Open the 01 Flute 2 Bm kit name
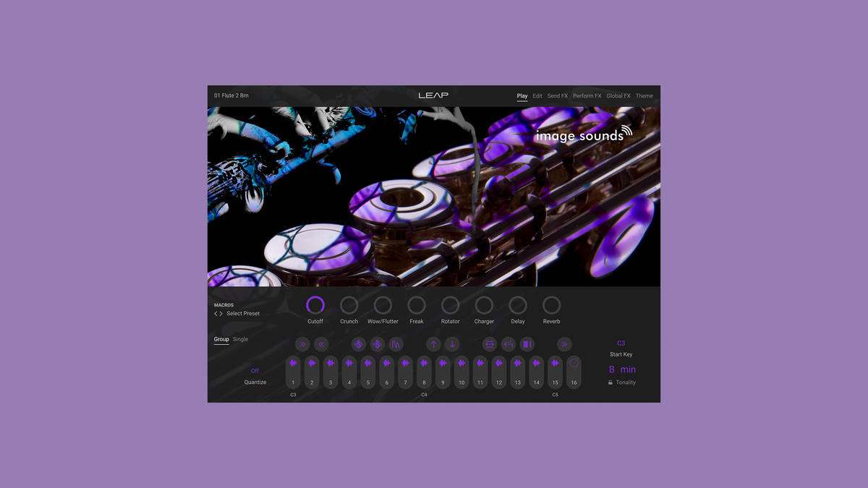This screenshot has width=868, height=488. click(231, 95)
